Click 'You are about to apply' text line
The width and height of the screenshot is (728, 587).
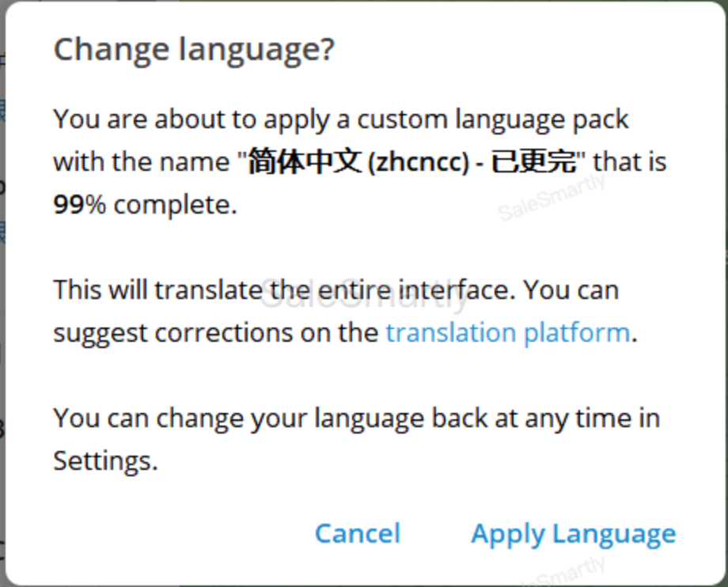(x=191, y=119)
